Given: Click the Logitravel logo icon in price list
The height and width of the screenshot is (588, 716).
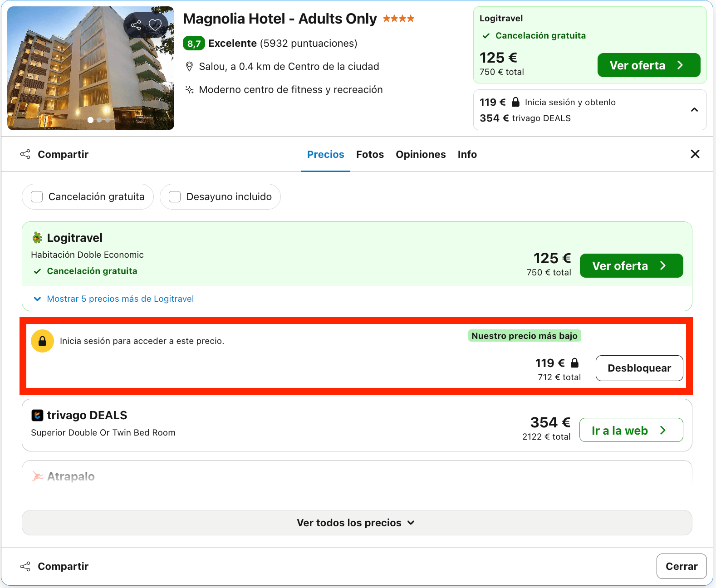Looking at the screenshot, I should click(37, 238).
